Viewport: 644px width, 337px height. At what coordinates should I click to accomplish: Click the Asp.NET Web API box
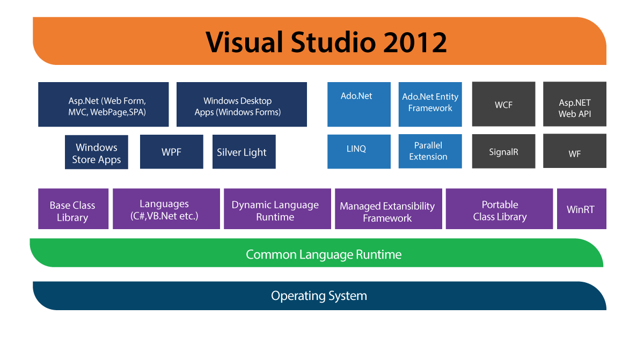coord(575,104)
